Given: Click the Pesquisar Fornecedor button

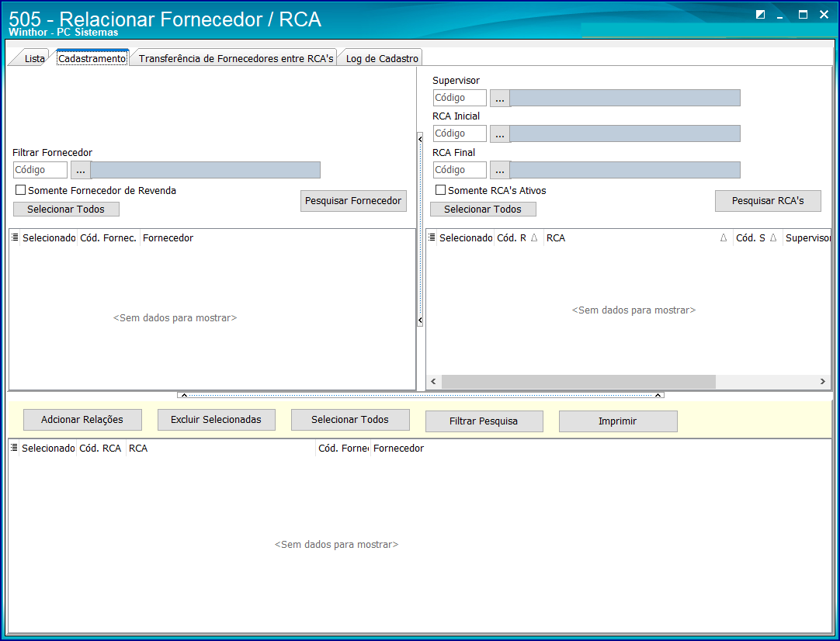Looking at the screenshot, I should tap(353, 201).
